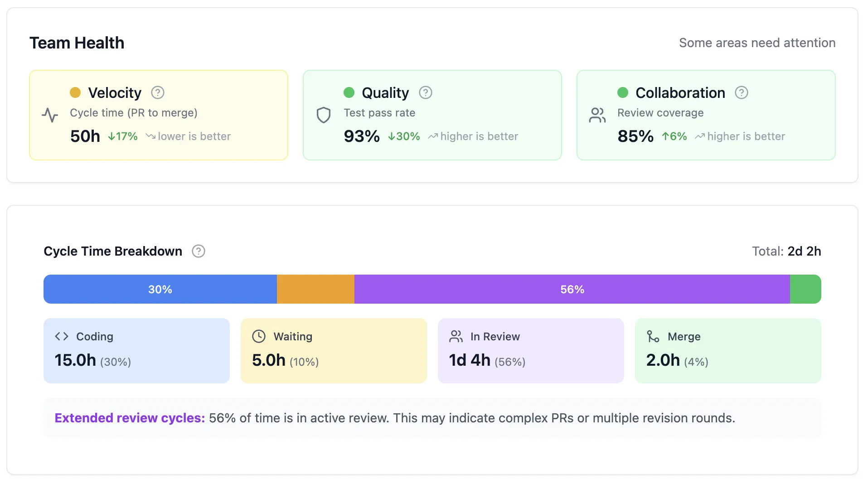Viewport: 868px width, 484px height.
Task: Click the 1d 4h review duration
Action: [470, 360]
